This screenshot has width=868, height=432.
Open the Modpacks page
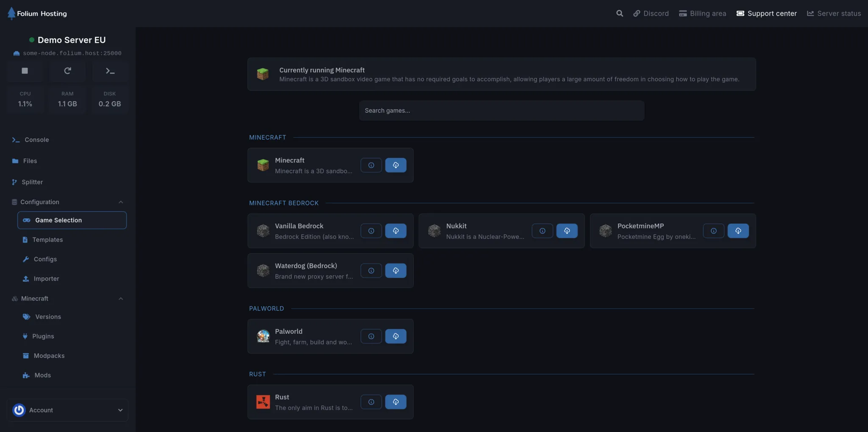(49, 356)
